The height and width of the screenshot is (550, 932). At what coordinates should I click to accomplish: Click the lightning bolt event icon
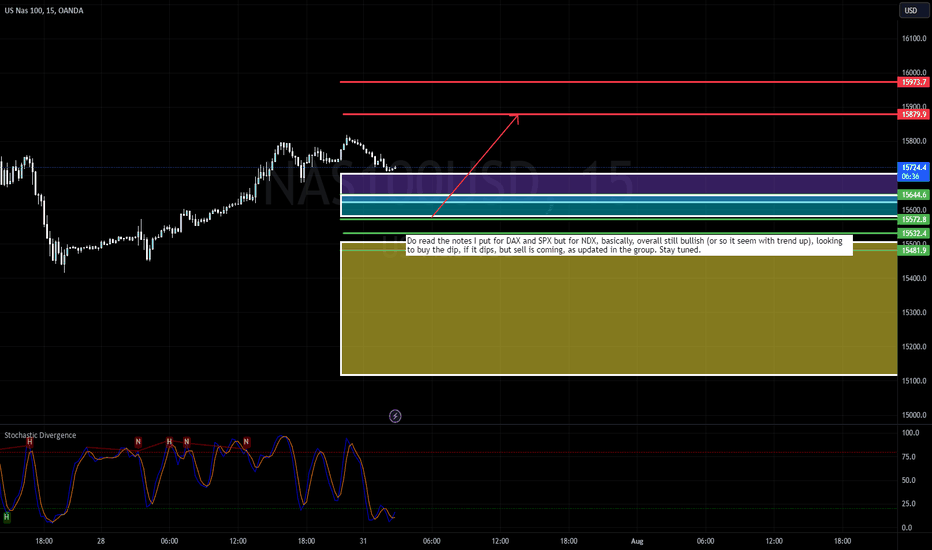pyautogui.click(x=395, y=416)
